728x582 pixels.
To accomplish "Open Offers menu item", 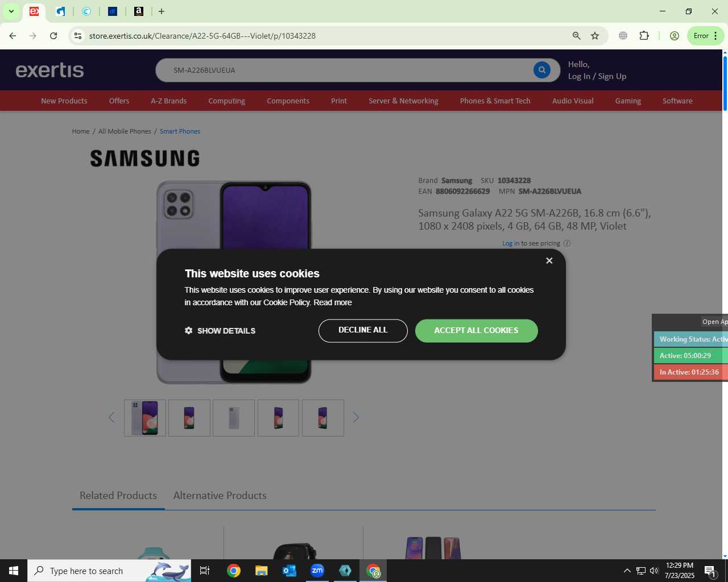I will (119, 101).
